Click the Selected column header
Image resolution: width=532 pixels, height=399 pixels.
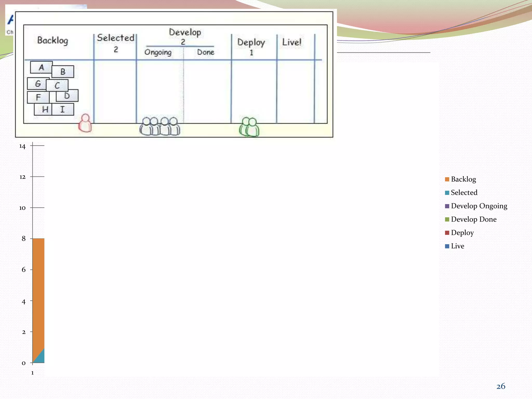tap(116, 38)
